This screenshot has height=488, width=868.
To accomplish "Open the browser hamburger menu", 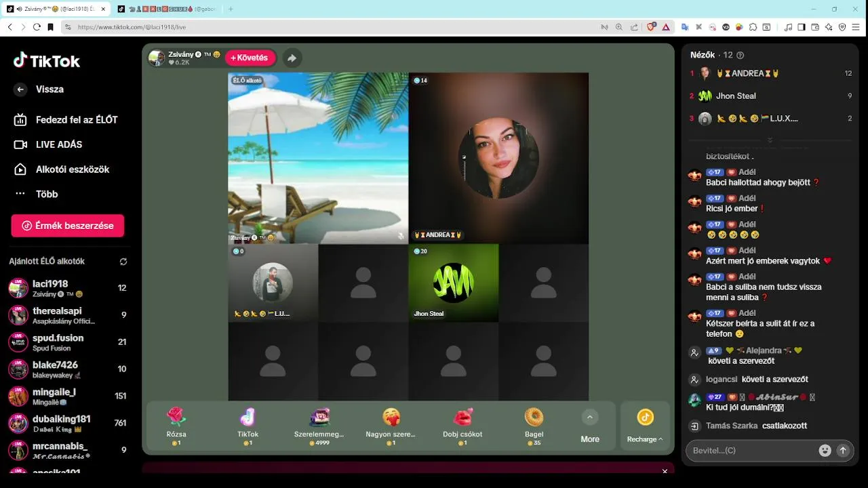I will pyautogui.click(x=856, y=27).
